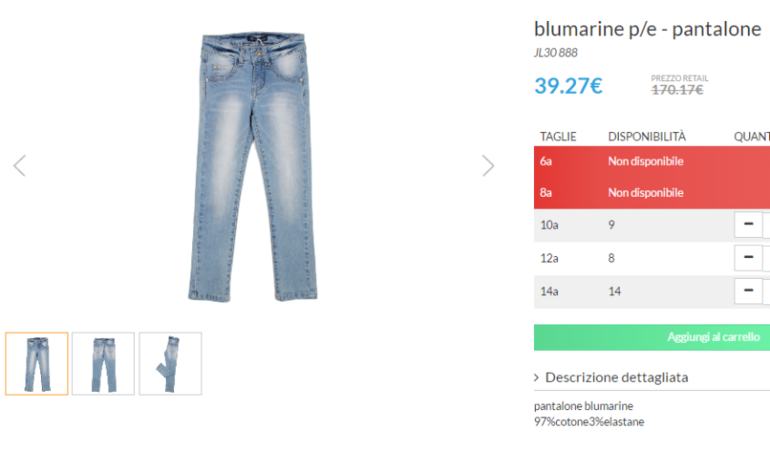Collapse the Descrizione dettagliata section

click(611, 377)
